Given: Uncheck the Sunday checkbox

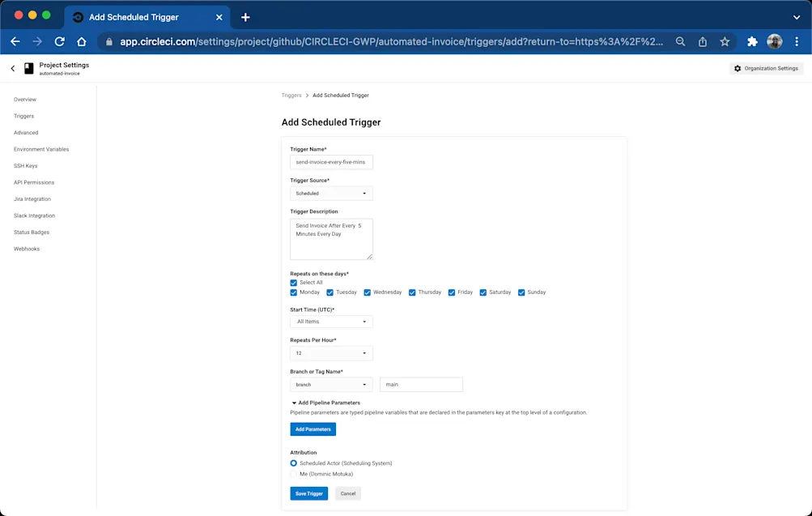Looking at the screenshot, I should tap(521, 292).
